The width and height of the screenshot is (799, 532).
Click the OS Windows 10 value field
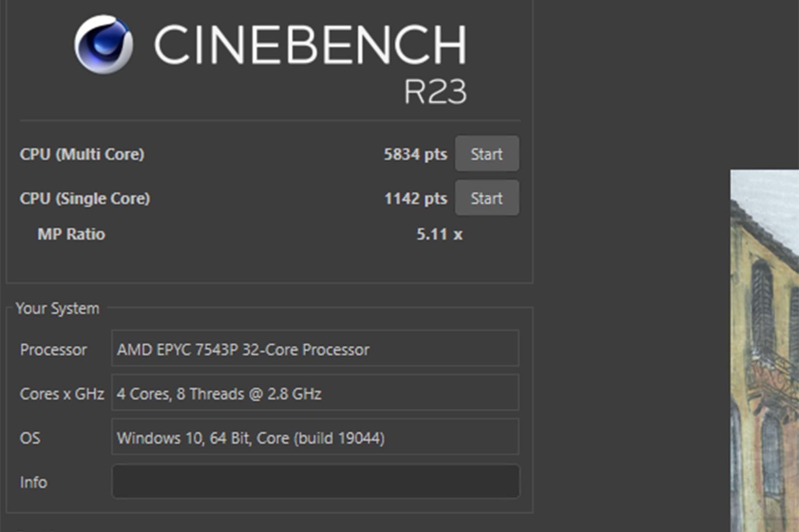pyautogui.click(x=315, y=438)
